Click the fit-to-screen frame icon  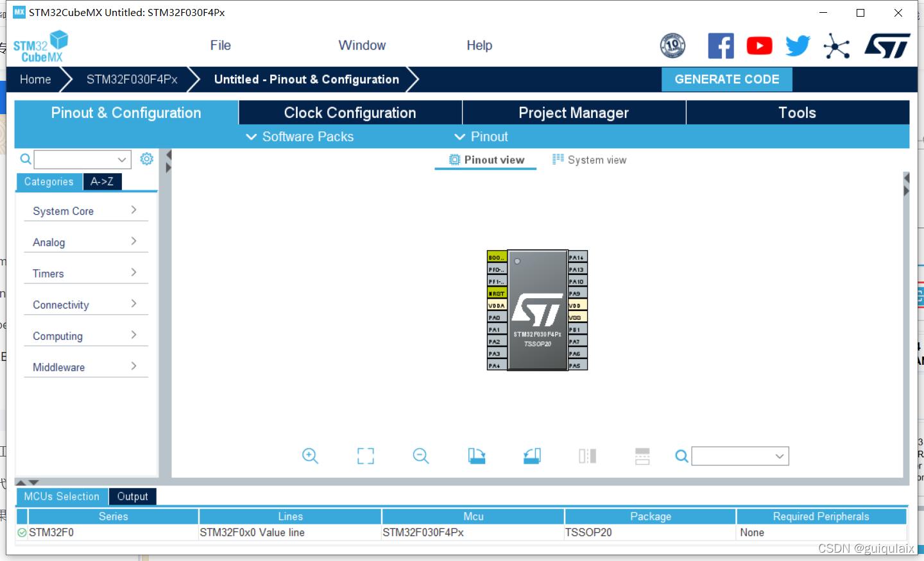coord(366,456)
